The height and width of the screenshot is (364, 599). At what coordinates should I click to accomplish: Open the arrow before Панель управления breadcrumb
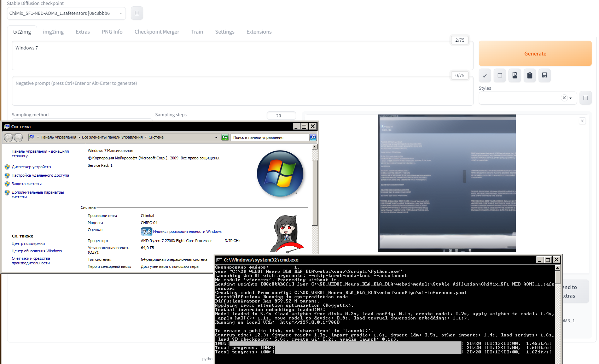tap(38, 137)
